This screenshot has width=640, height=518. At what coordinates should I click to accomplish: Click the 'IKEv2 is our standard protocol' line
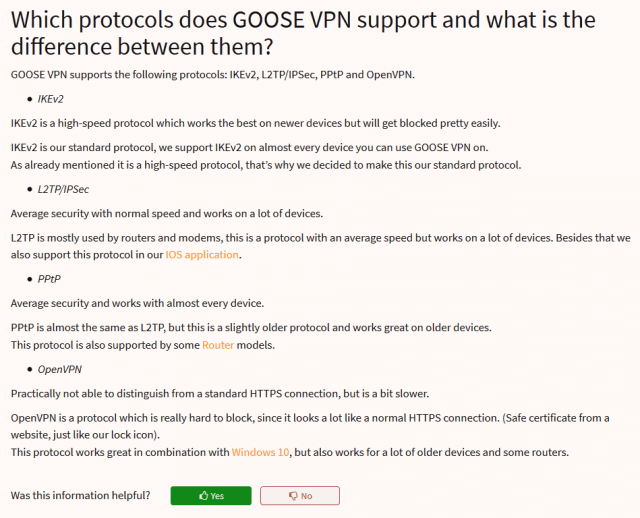click(x=249, y=147)
